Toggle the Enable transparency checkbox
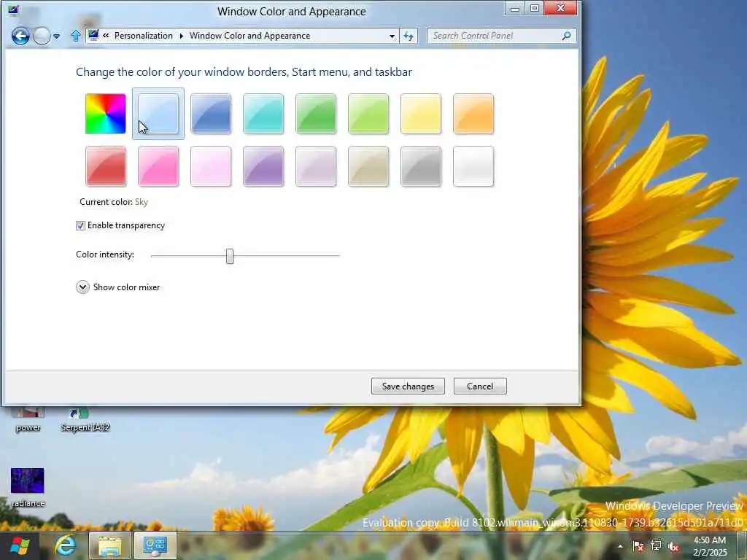This screenshot has height=560, width=747. [80, 226]
